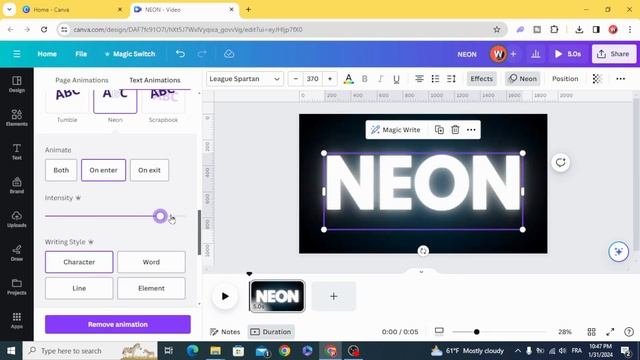Toggle bold formatting
This screenshot has width=640, height=360.
click(x=364, y=79)
